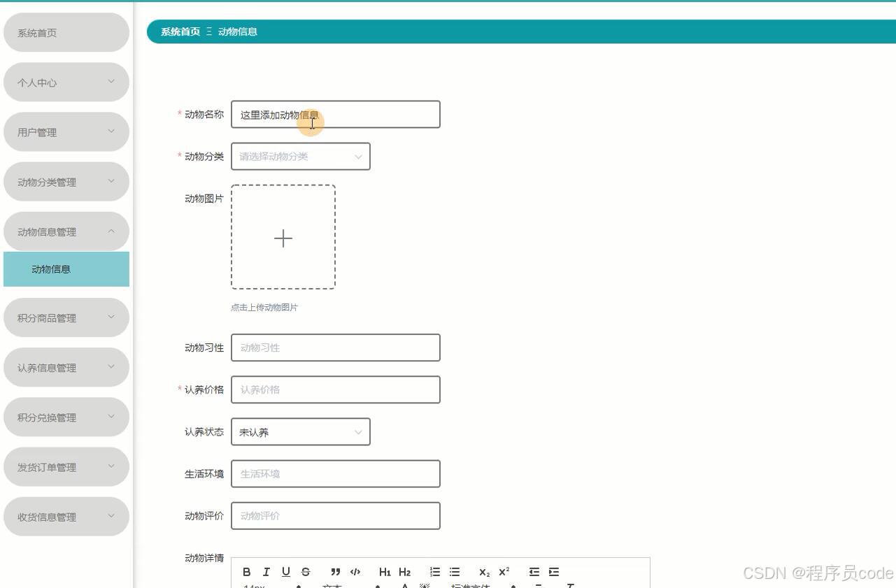Screen dimensions: 896x588
Task: Click the 点击上传动物图片 upload link
Action: (264, 307)
